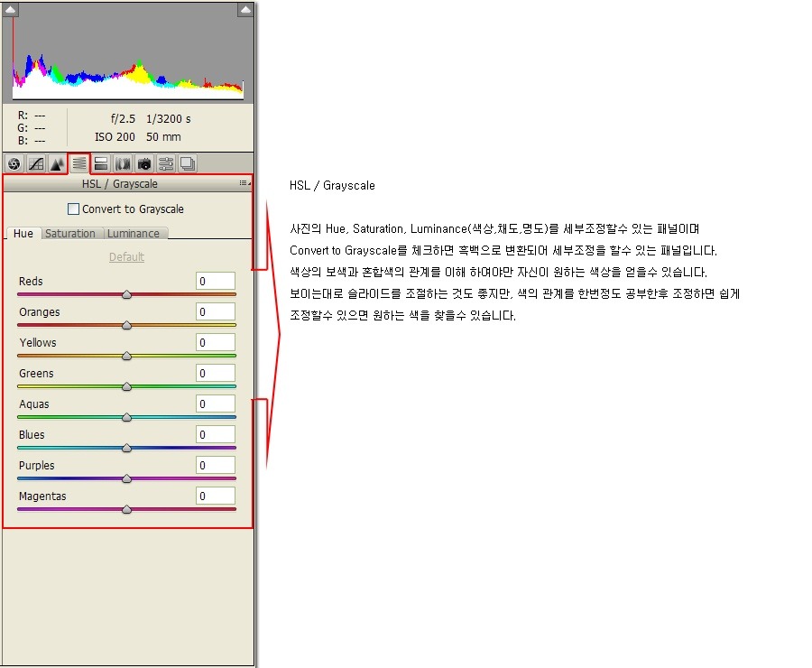Focus the Oranges value field
812x668 pixels.
point(216,311)
